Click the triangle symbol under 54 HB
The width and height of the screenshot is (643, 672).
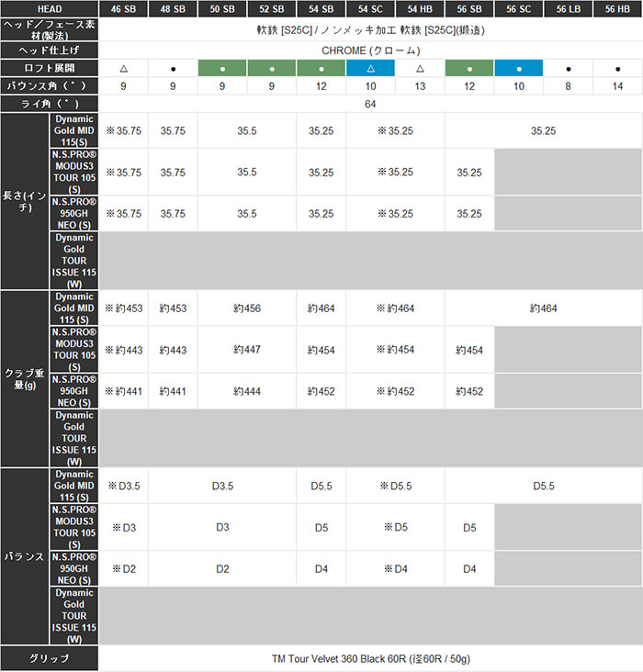[x=420, y=69]
